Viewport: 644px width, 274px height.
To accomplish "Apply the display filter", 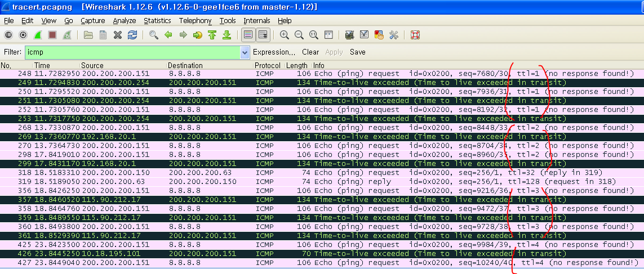I will [x=334, y=52].
